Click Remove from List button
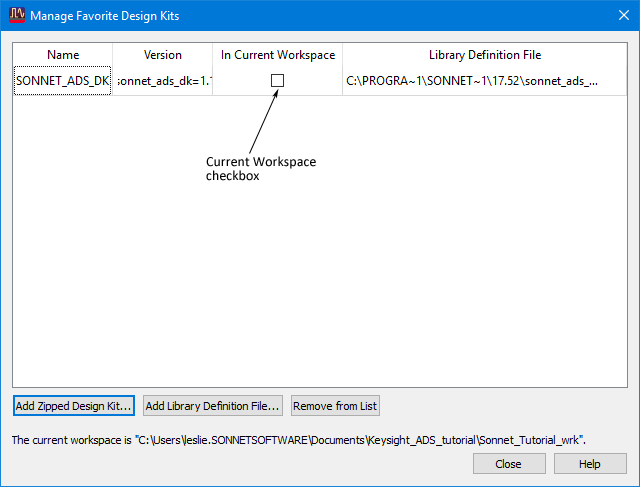Viewport: 640px width, 487px height. point(335,405)
